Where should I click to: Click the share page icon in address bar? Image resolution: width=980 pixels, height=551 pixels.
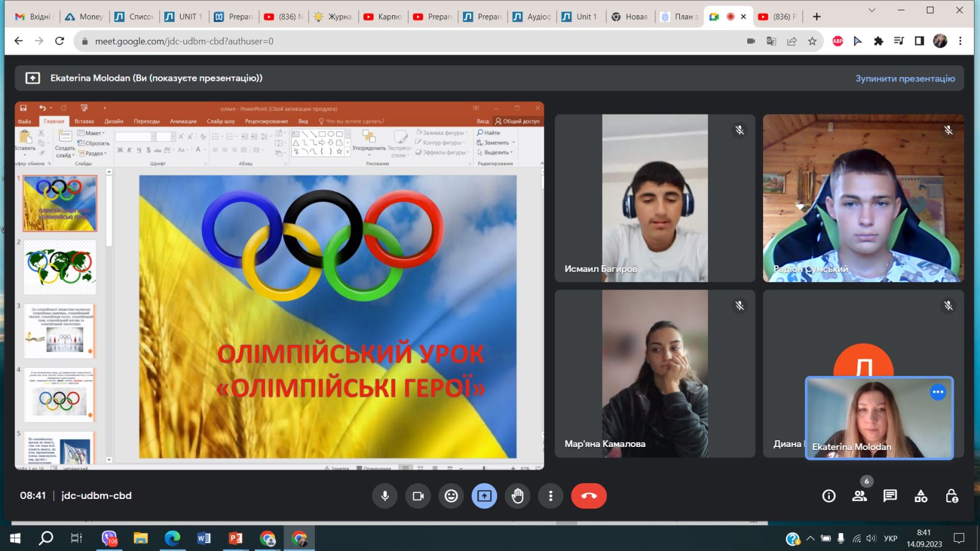point(792,41)
